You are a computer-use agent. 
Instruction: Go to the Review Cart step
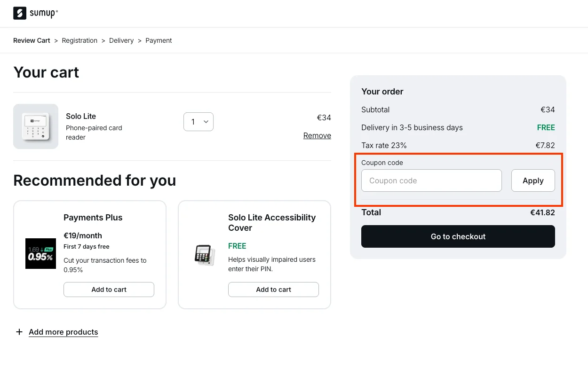click(x=32, y=40)
